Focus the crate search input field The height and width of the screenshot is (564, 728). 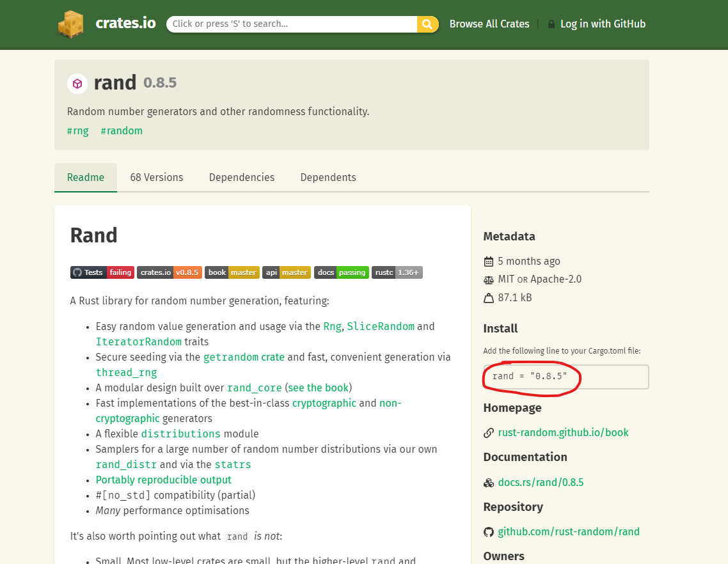click(x=292, y=24)
